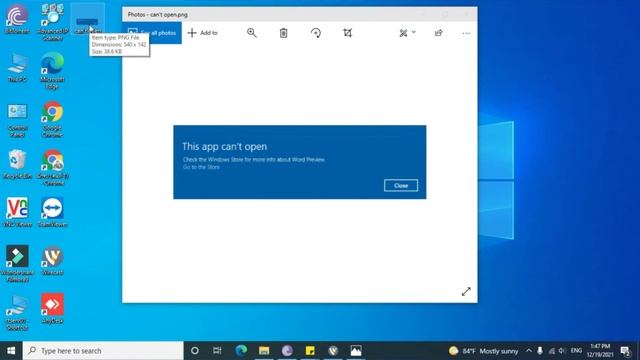Open the Add to menu in Photos
640x360 pixels.
click(202, 33)
